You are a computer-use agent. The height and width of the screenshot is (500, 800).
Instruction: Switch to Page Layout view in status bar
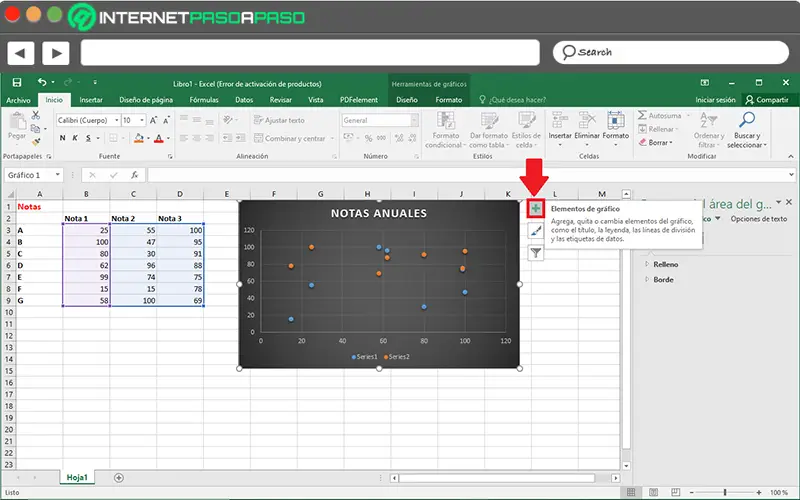(x=654, y=492)
